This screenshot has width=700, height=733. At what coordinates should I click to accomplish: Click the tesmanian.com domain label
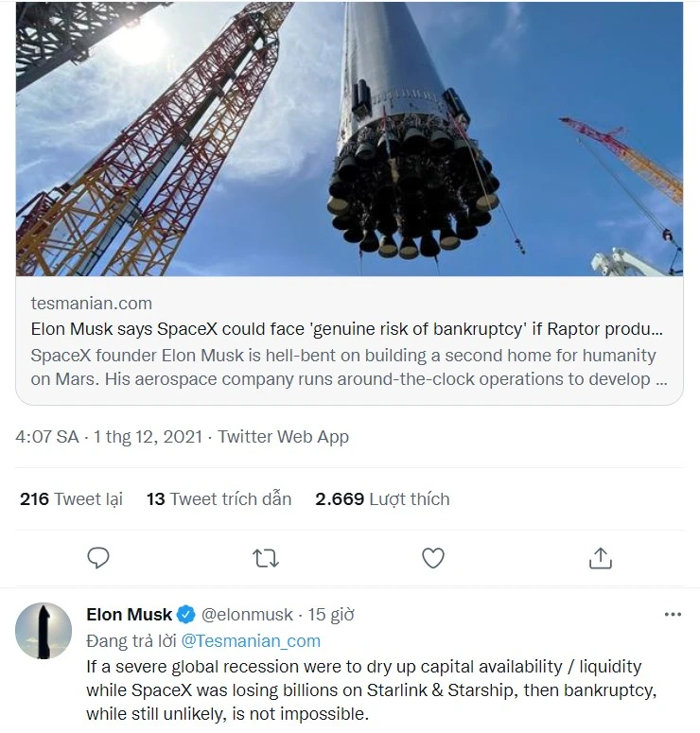coord(91,304)
